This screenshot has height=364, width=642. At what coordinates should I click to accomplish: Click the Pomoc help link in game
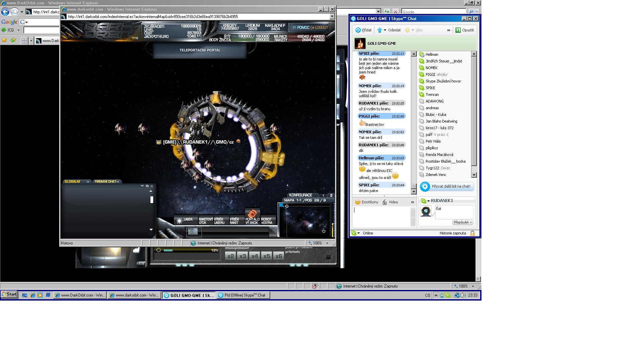pyautogui.click(x=303, y=28)
